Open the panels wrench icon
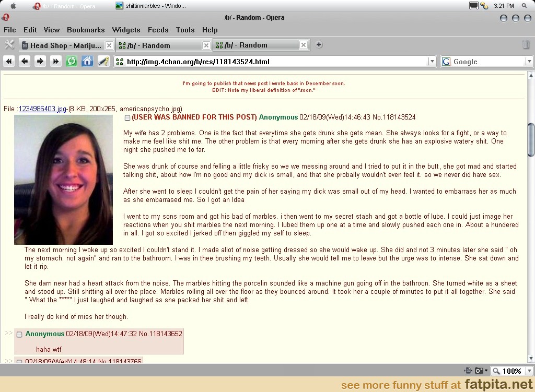 point(9,45)
